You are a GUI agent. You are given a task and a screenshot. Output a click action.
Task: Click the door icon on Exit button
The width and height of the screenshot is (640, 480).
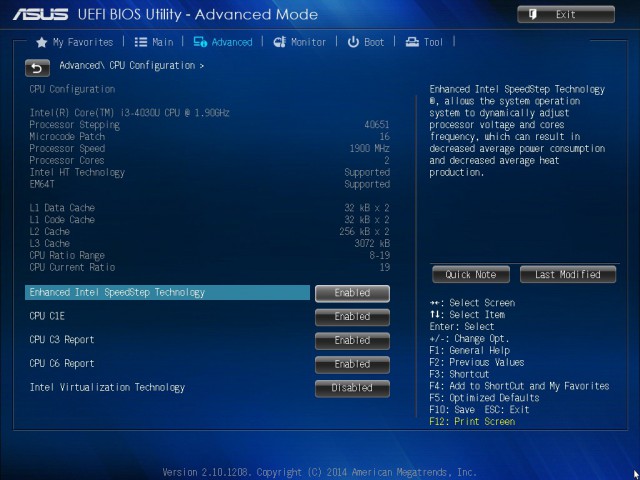coord(533,15)
